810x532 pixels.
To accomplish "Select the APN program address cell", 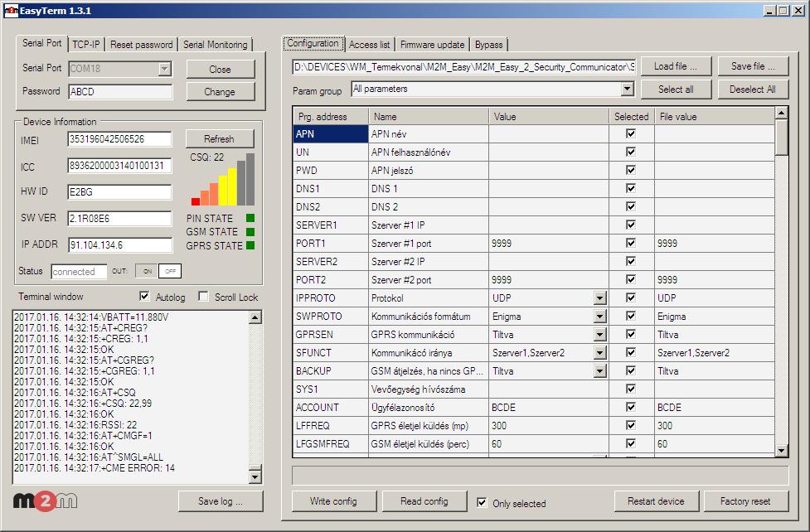I will (331, 133).
